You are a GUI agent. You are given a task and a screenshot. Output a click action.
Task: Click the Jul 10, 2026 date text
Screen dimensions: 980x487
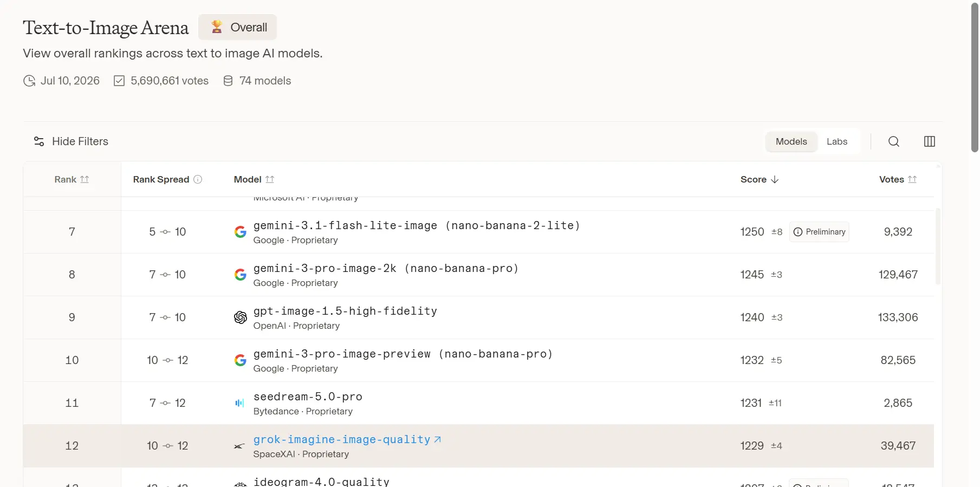(70, 81)
